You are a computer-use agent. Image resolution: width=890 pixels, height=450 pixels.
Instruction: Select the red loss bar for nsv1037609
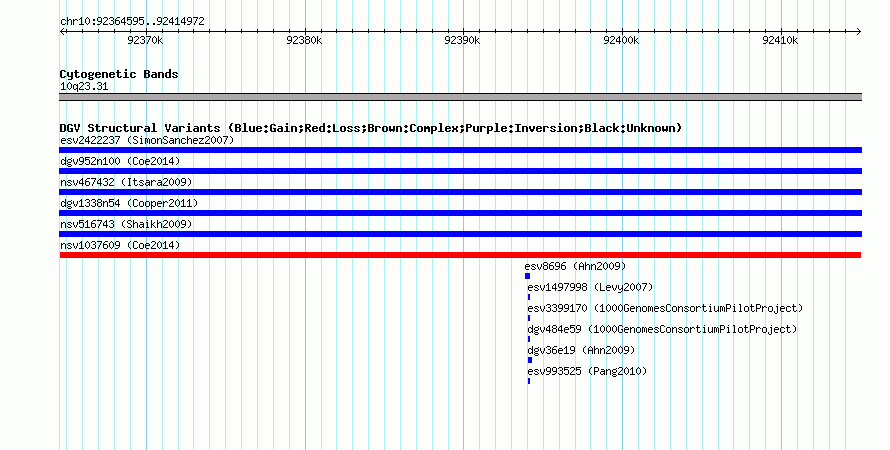(460, 255)
